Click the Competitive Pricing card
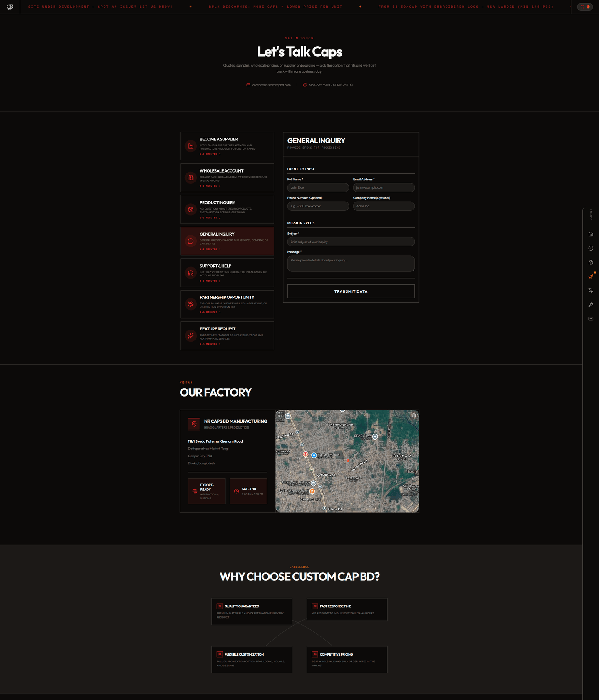The image size is (599, 700). 347,660
